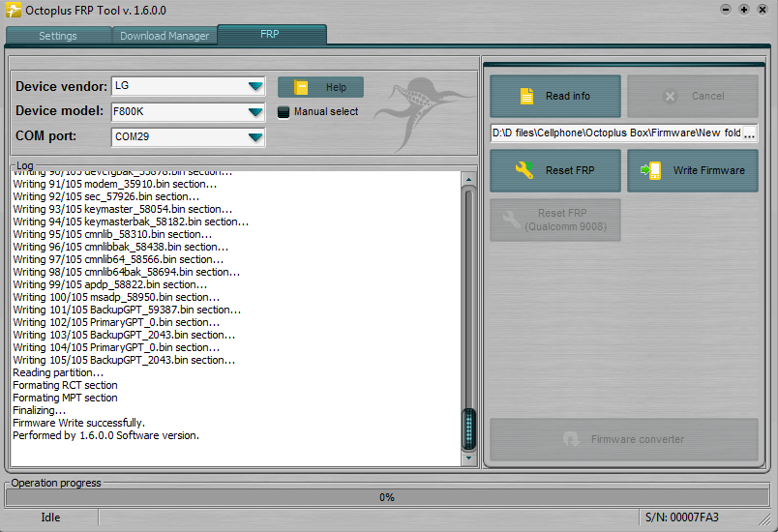The width and height of the screenshot is (778, 532).
Task: Select the FRP tab
Action: [x=271, y=34]
